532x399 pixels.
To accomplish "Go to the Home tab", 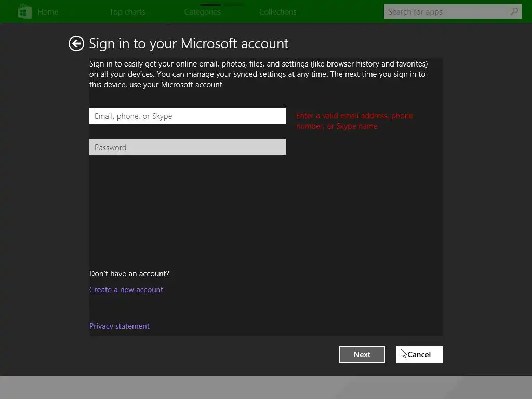I will pyautogui.click(x=48, y=12).
